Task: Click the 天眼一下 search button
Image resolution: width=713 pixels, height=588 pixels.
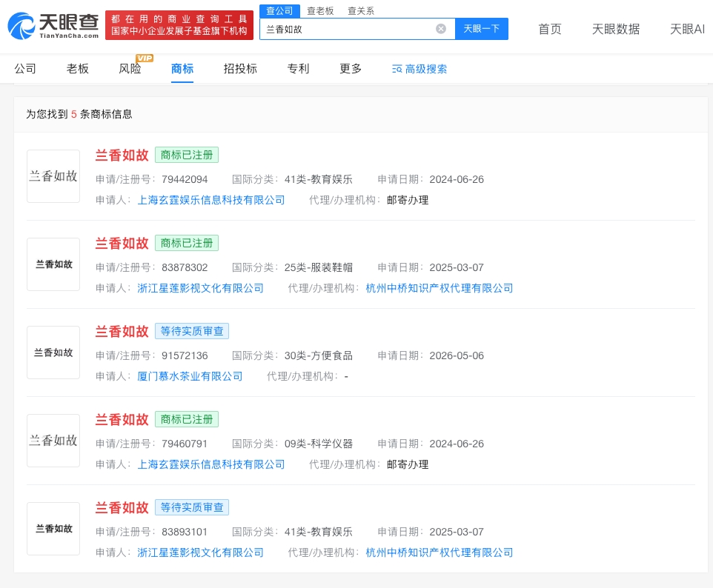Action: click(x=482, y=29)
